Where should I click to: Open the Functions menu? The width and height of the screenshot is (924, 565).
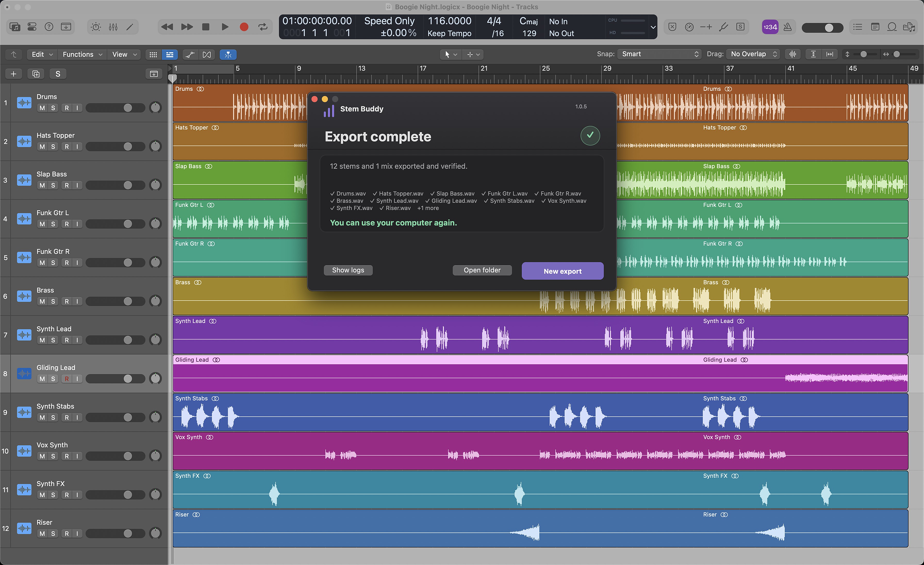coord(82,54)
